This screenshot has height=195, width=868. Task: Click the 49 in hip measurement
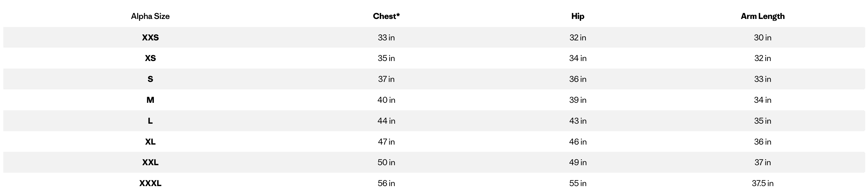point(578,163)
